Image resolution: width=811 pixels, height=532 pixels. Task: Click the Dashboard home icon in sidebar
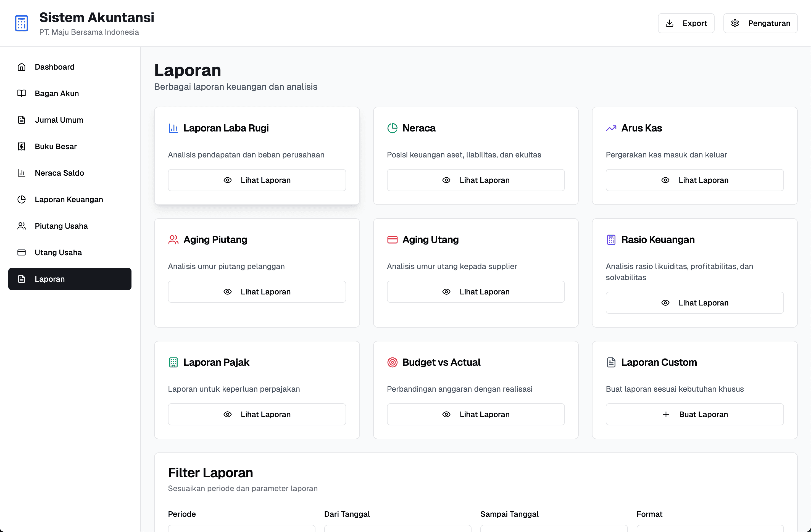point(22,67)
